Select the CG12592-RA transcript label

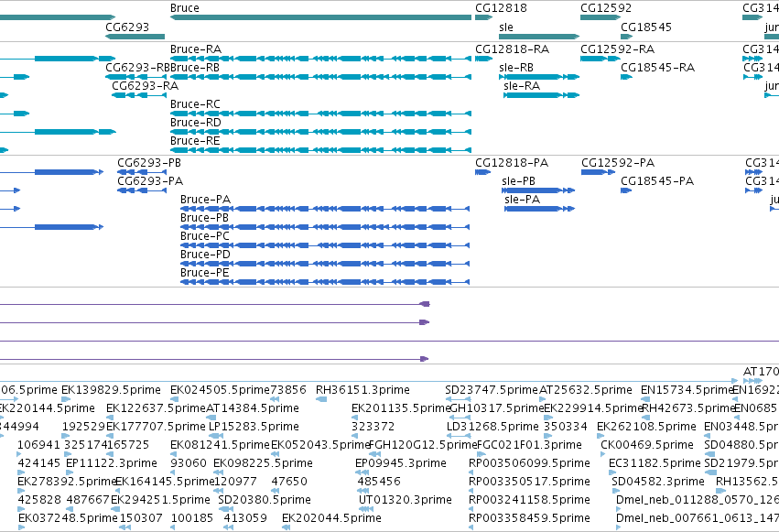(x=618, y=49)
